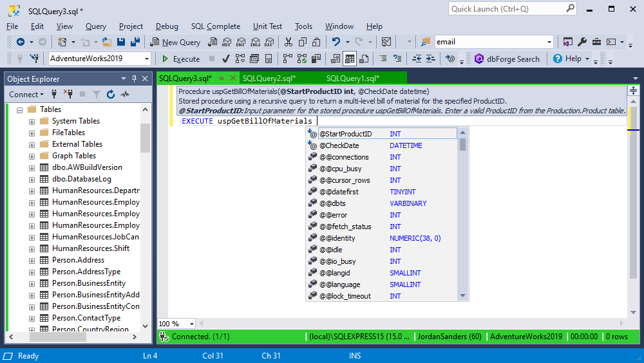
Task: Open the File menu
Action: 12,26
